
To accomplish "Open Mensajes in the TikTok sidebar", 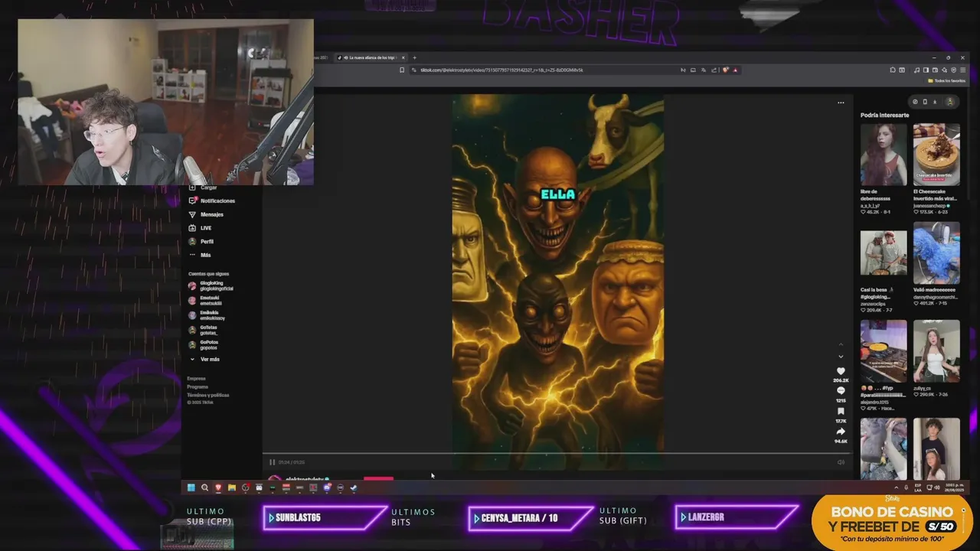I will (x=206, y=214).
